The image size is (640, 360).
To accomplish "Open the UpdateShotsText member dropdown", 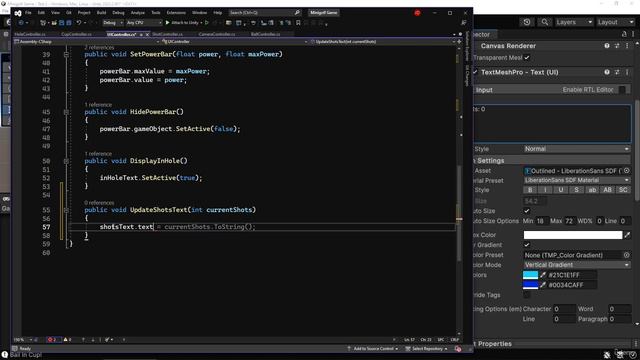I will [x=383, y=42].
